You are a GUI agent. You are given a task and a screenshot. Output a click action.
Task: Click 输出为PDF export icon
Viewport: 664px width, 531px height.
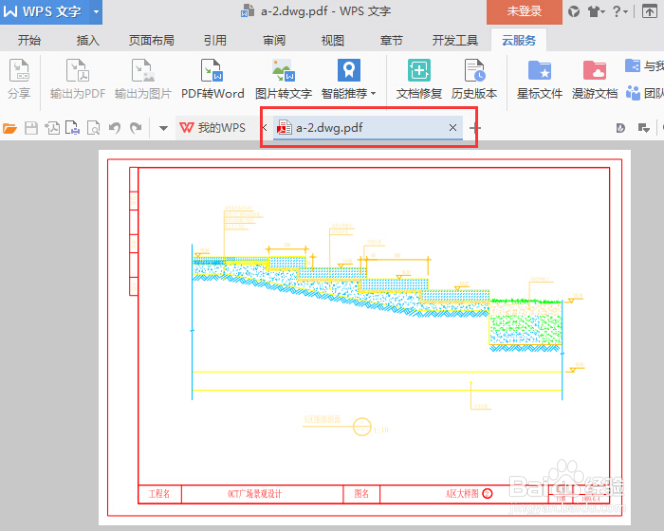77,79
